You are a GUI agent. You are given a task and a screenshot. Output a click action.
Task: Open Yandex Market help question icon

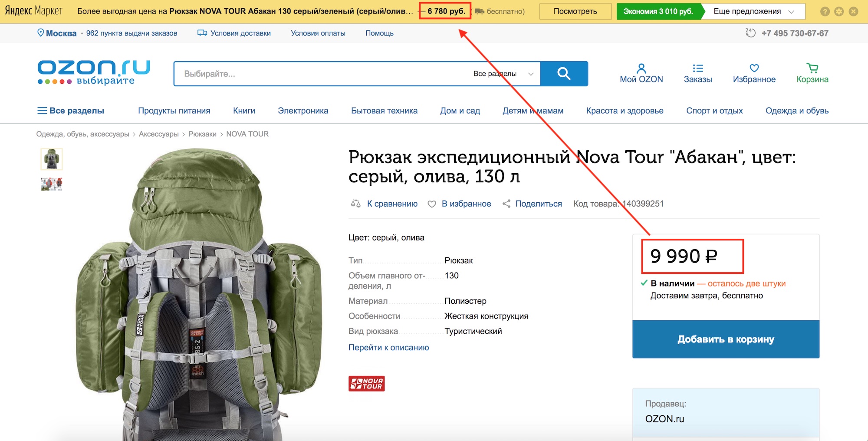[x=825, y=12]
